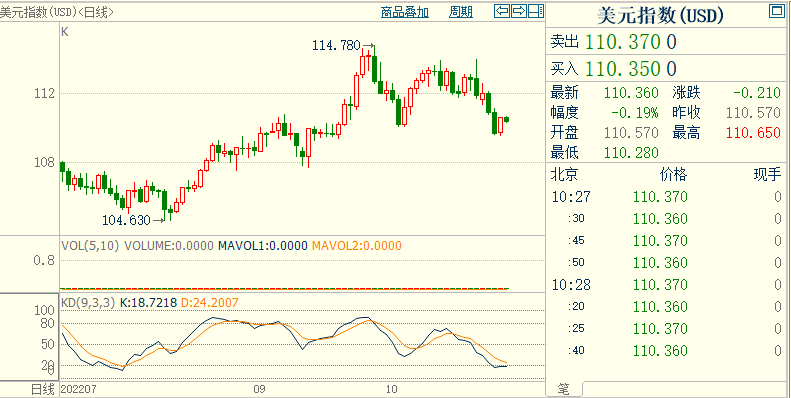Click the 最高 value 110.650
791x398 pixels.
tap(753, 133)
